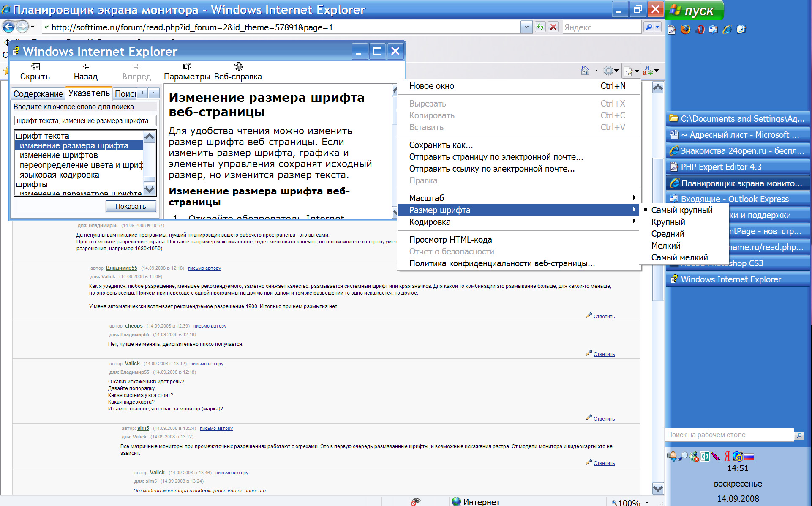812x506 pixels.
Task: Choose Новое окно from page menu
Action: coord(518,86)
